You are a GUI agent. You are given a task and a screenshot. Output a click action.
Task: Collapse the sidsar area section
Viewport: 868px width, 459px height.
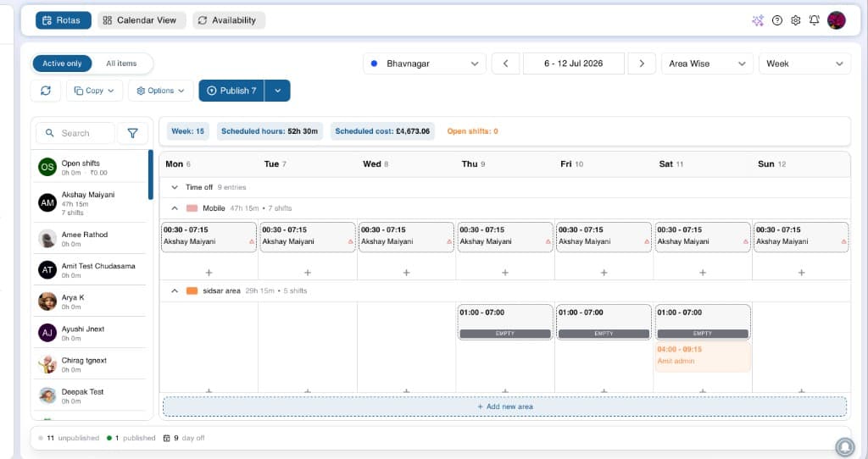pyautogui.click(x=175, y=290)
